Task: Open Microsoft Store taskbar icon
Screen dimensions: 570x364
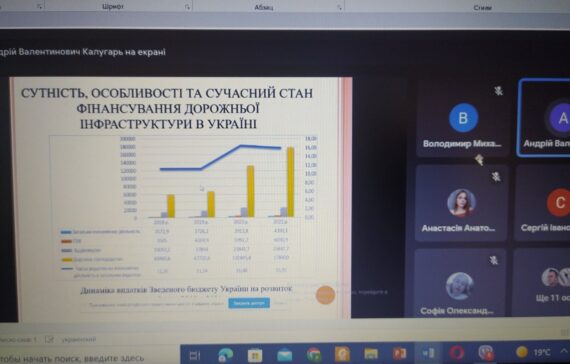Action: pos(255,355)
